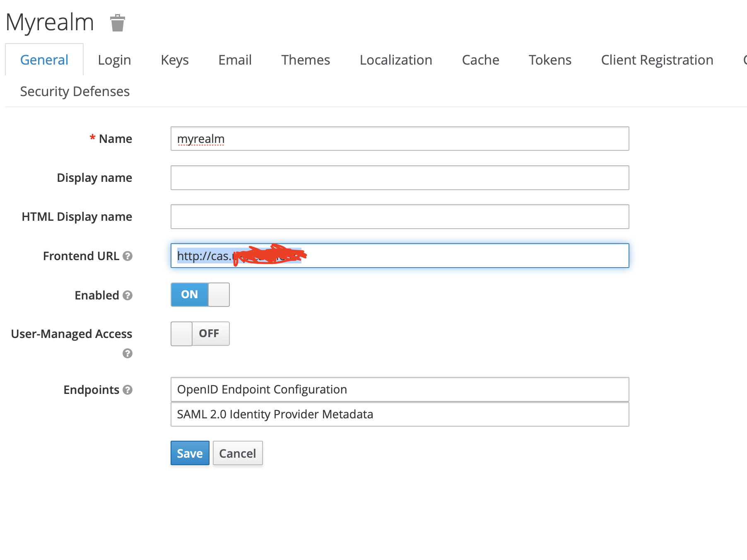Open the Keys tab
The height and width of the screenshot is (560, 747).
coord(174,60)
